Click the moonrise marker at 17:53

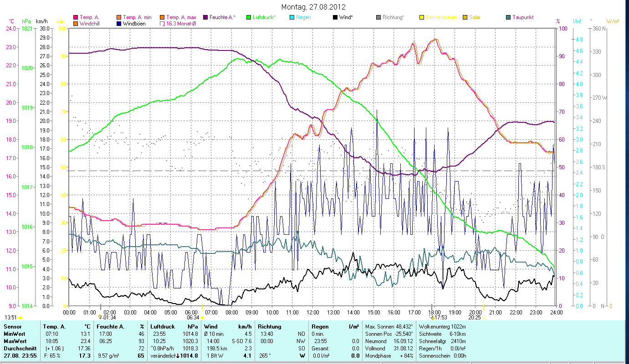coord(433,318)
